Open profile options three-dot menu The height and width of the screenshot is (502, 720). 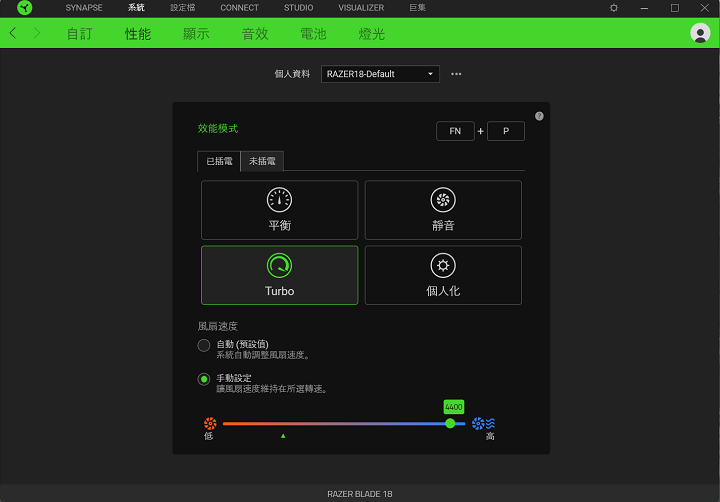coord(456,74)
